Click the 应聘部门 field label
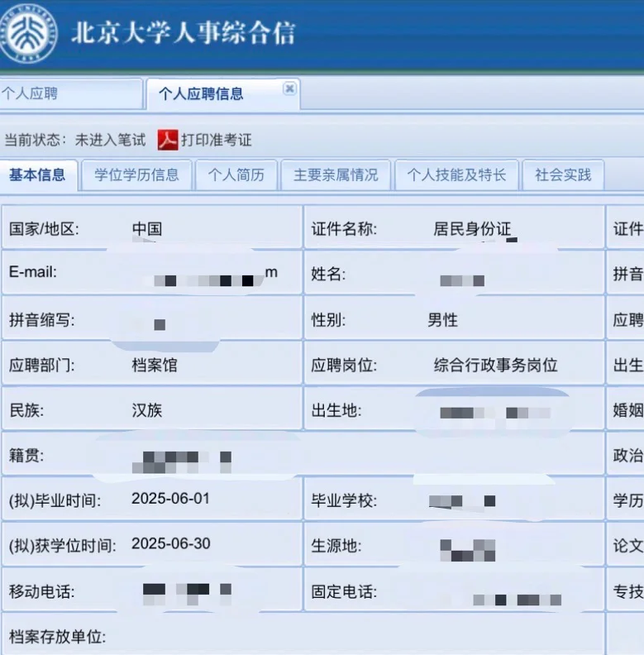Viewport: 644px width, 655px height. [x=42, y=366]
